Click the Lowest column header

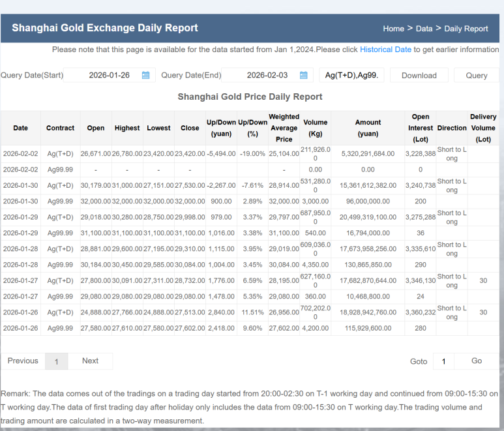pos(158,128)
